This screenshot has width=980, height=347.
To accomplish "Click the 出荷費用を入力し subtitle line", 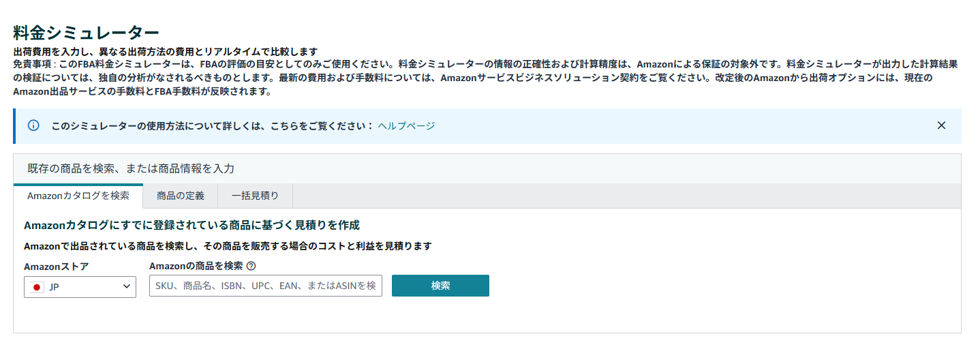I will pyautogui.click(x=166, y=51).
